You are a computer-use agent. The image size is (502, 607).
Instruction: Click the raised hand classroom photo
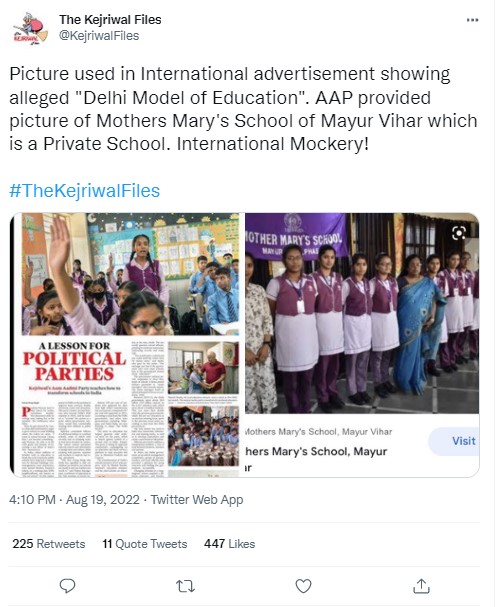coord(130,274)
